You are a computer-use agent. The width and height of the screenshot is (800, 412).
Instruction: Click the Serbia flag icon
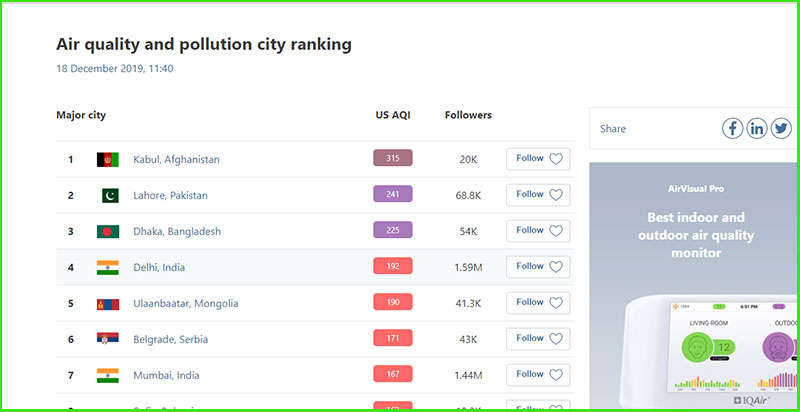click(107, 339)
